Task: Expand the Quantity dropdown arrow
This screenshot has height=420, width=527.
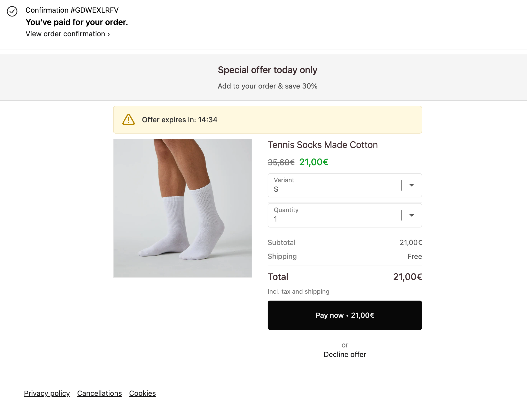Action: [x=412, y=215]
